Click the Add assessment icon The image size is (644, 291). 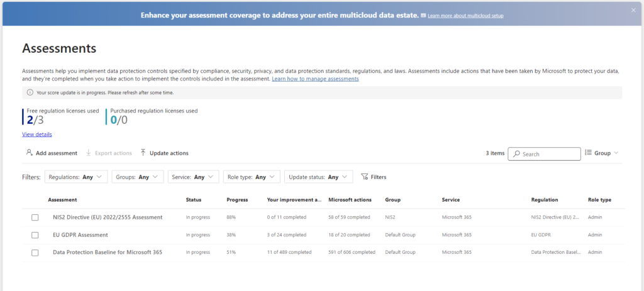(x=30, y=153)
